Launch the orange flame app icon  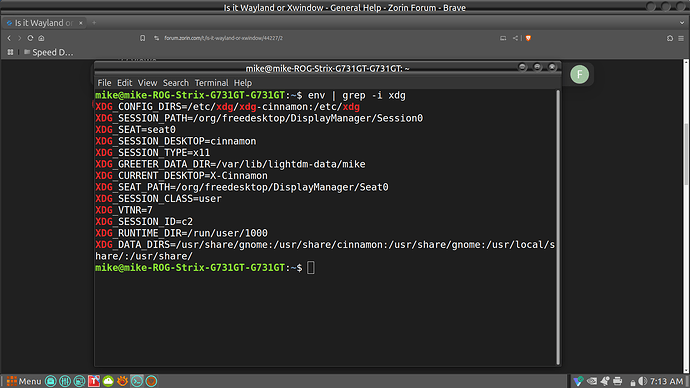point(122,381)
